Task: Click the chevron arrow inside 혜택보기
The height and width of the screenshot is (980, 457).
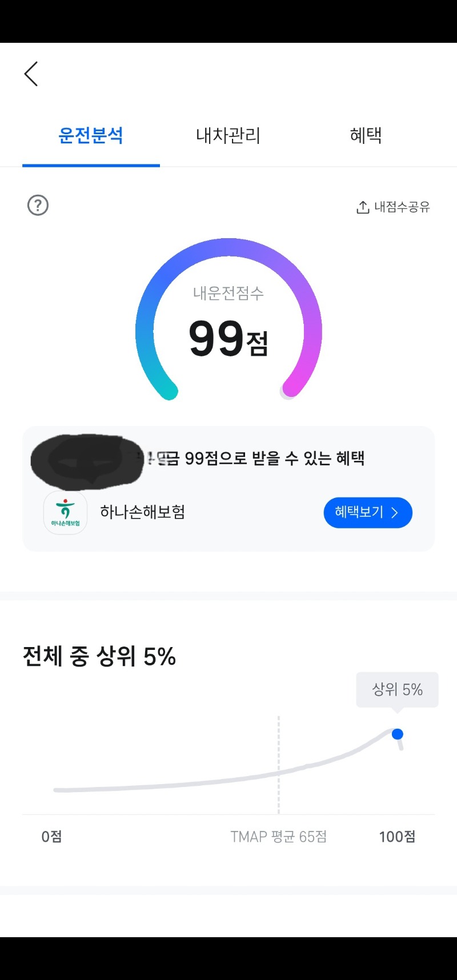Action: pos(395,512)
